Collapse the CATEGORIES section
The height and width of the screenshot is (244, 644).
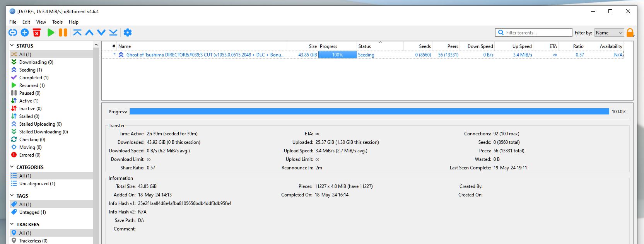12,167
